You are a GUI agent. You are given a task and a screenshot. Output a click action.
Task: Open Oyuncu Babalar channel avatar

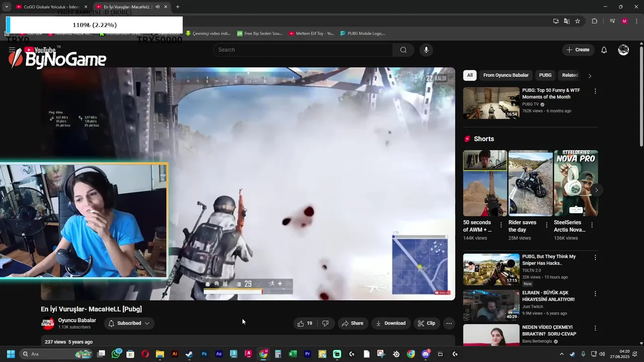(48, 323)
